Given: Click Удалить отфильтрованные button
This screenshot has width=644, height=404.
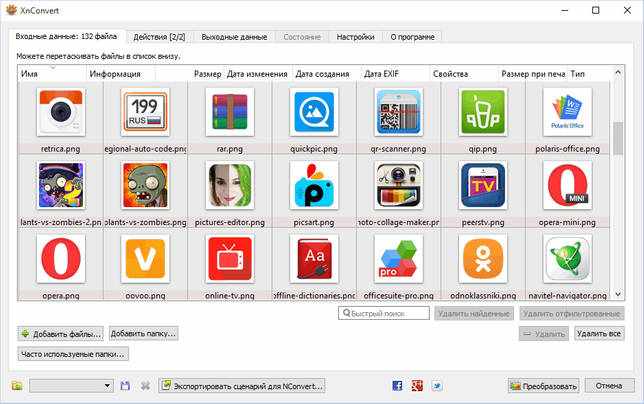Looking at the screenshot, I should (x=572, y=313).
